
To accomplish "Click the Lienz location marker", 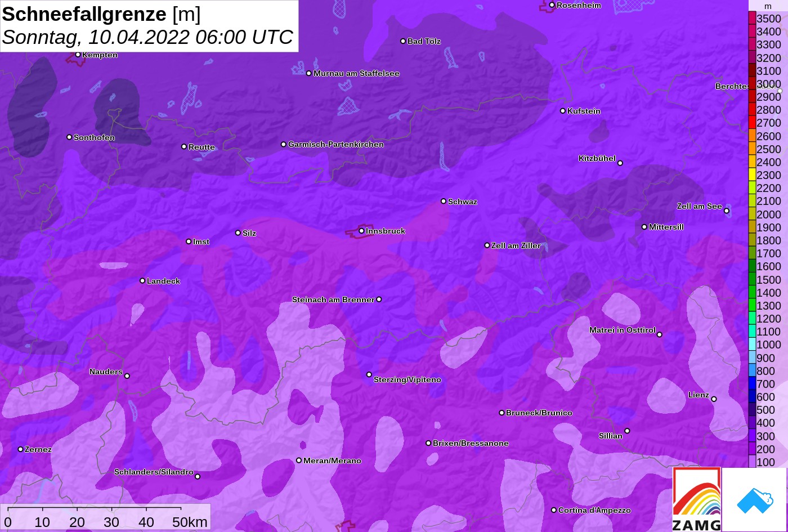I will [714, 399].
